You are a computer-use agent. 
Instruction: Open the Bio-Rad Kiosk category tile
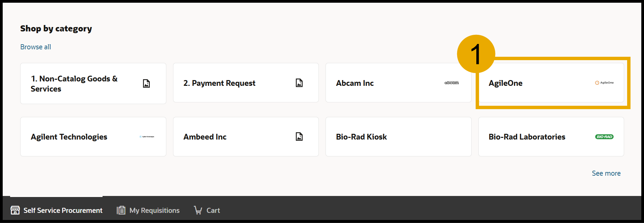(398, 137)
